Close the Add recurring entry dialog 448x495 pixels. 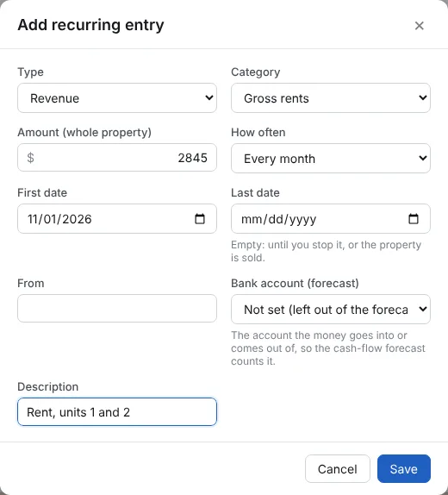pyautogui.click(x=419, y=26)
